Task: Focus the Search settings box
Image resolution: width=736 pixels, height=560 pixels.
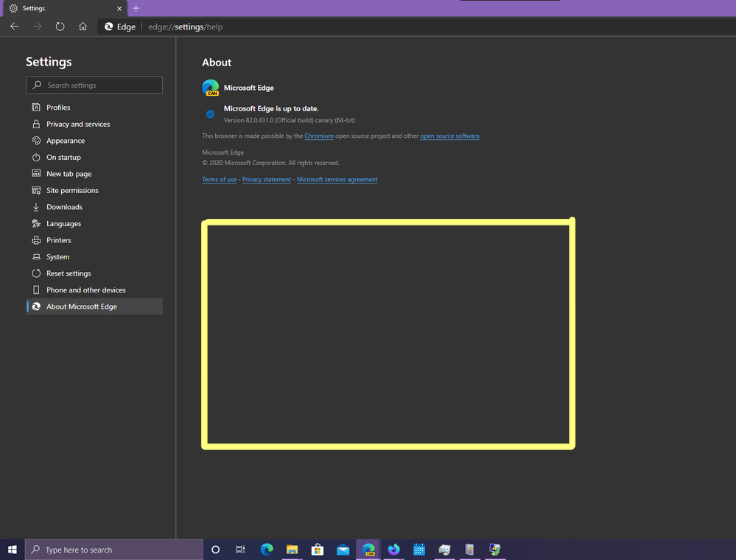Action: point(94,85)
